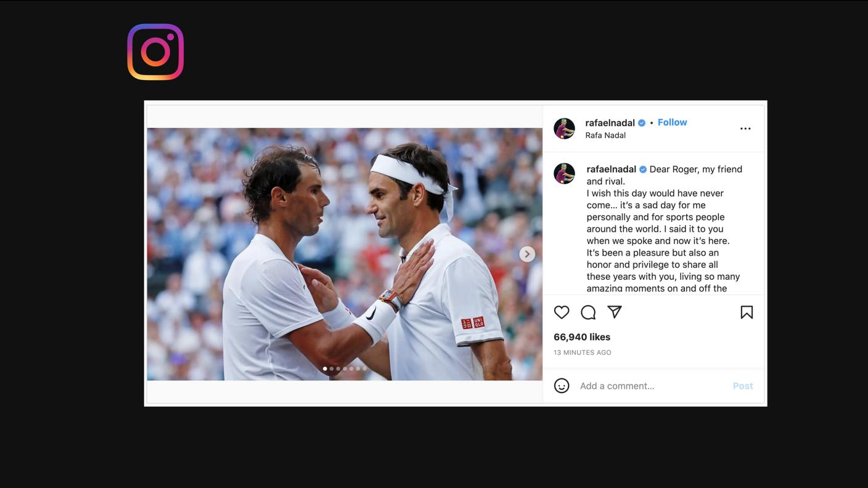Open the emoji picker smiley icon
Image resolution: width=868 pixels, height=488 pixels.
562,386
